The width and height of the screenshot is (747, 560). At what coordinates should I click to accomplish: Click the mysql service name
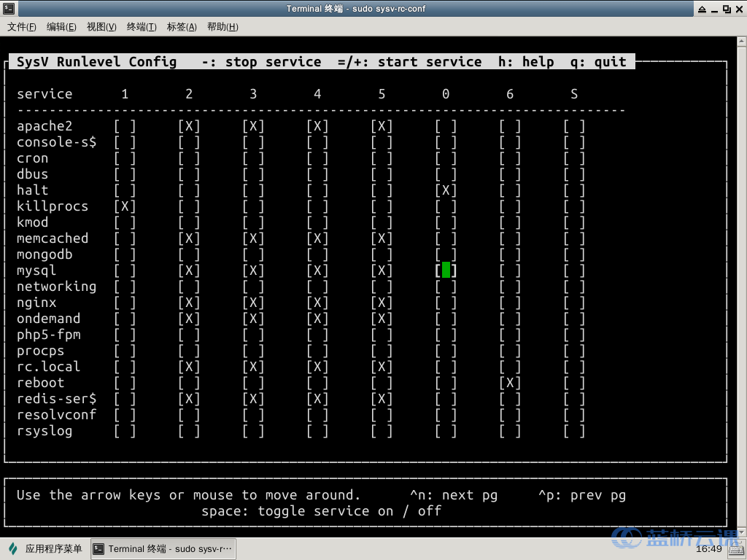pyautogui.click(x=36, y=271)
